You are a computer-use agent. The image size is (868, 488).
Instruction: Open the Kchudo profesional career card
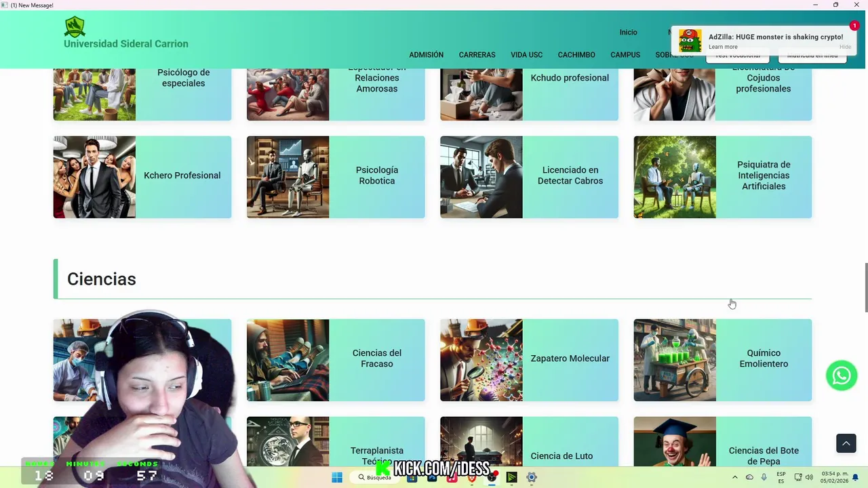coord(529,94)
